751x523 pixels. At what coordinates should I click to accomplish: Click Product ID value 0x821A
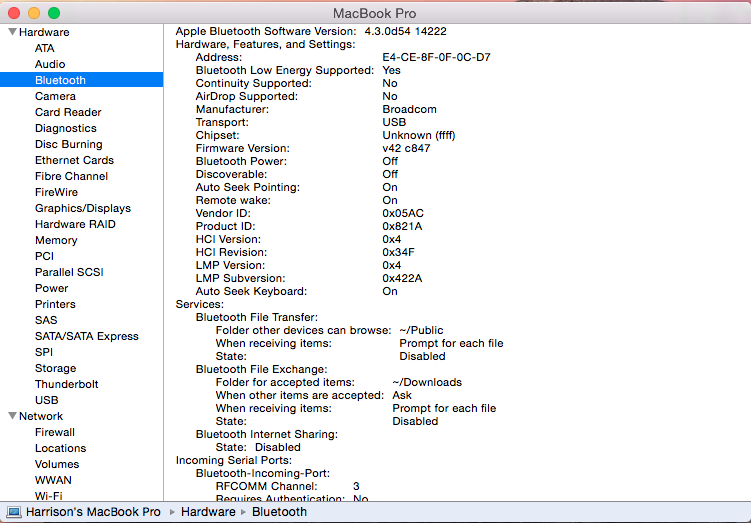point(402,226)
